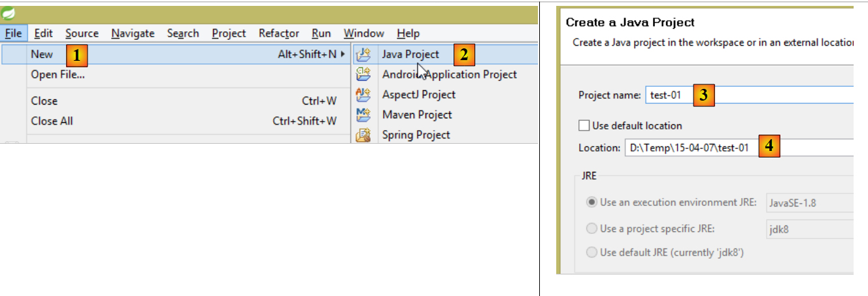This screenshot has width=868, height=296.
Task: Select Use an execution environment JRE radio
Action: pos(592,203)
